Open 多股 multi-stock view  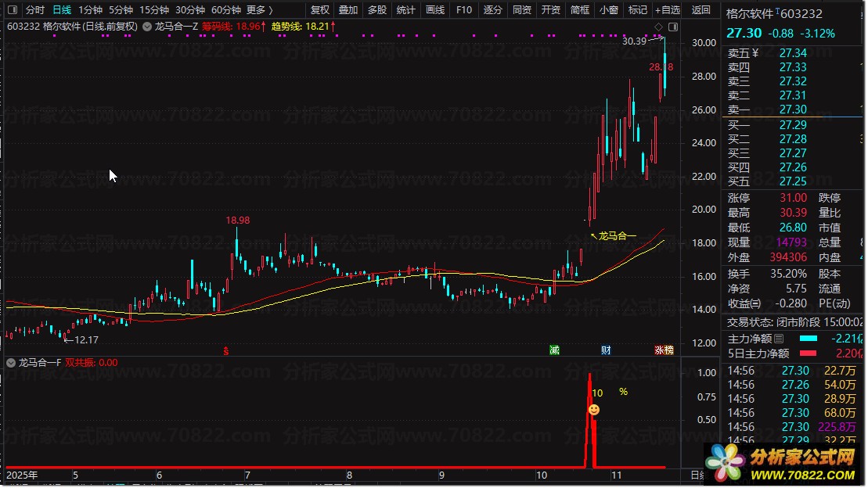point(377,10)
